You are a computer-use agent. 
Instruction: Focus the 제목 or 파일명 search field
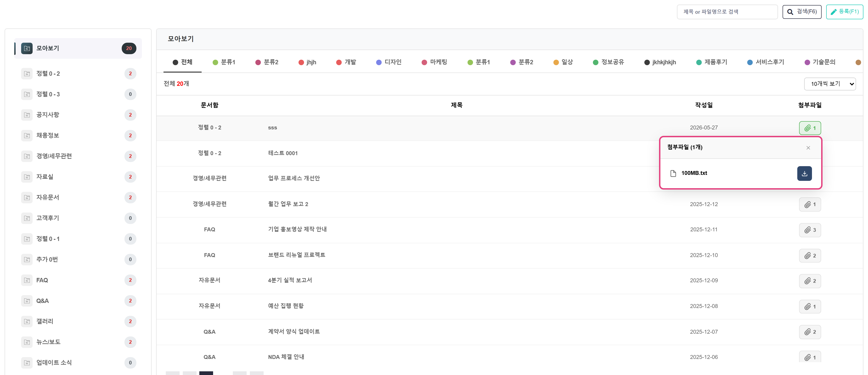[x=727, y=12]
